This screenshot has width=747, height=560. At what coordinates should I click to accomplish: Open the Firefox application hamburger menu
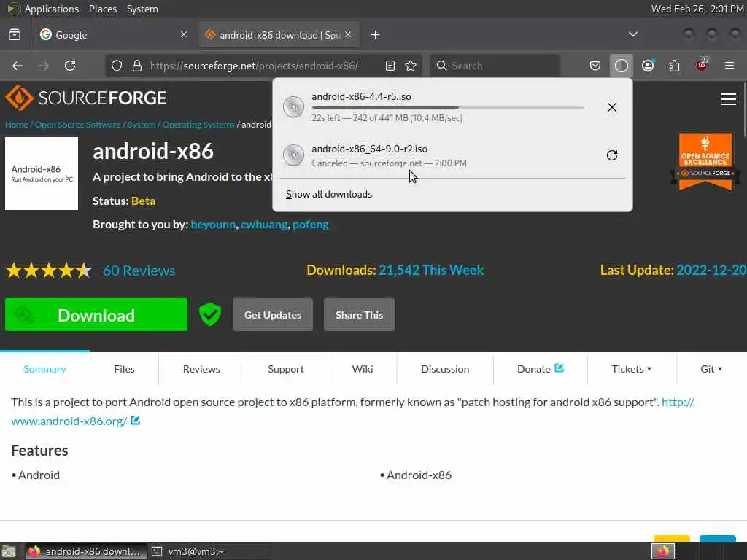click(729, 66)
